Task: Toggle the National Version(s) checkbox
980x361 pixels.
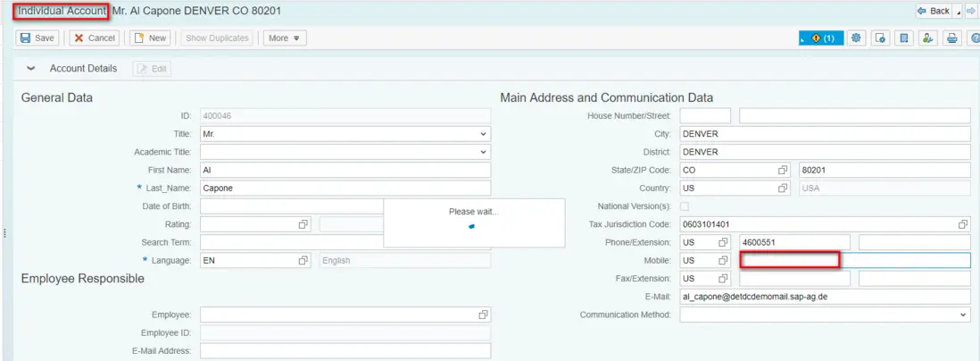Action: pyautogui.click(x=685, y=206)
